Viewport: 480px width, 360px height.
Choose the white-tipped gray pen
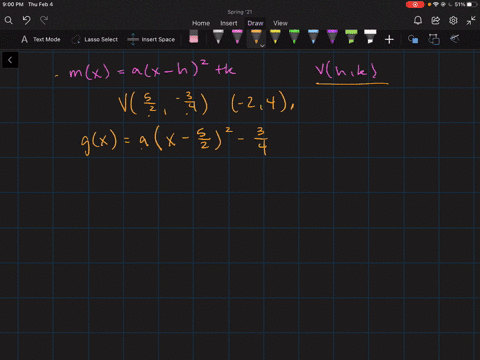coord(218,37)
